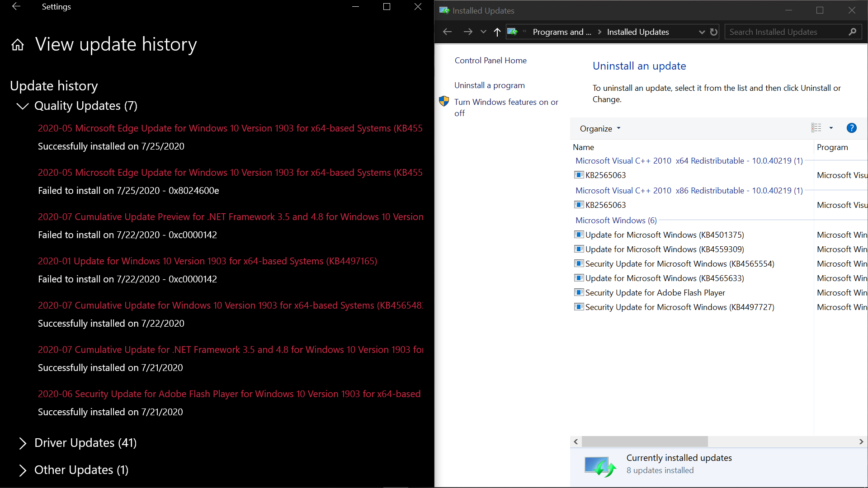The image size is (868, 488).
Task: Select Security Update for Adobe Flash Player
Action: point(655,293)
